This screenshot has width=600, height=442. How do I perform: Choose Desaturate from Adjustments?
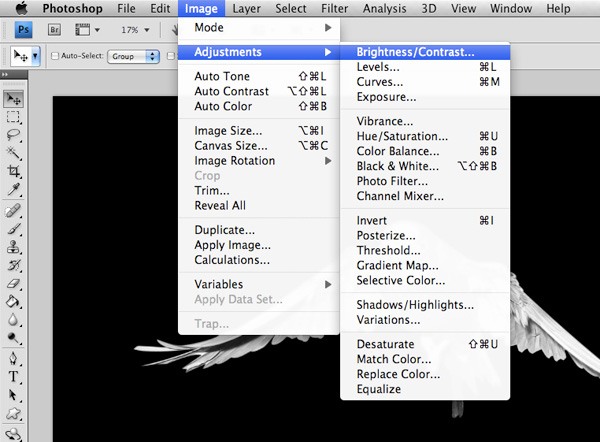[425, 344]
